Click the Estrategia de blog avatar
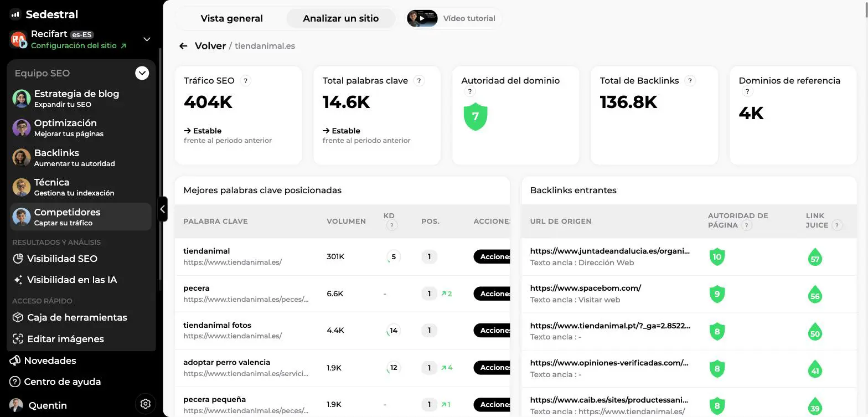The height and width of the screenshot is (417, 868). [x=22, y=99]
